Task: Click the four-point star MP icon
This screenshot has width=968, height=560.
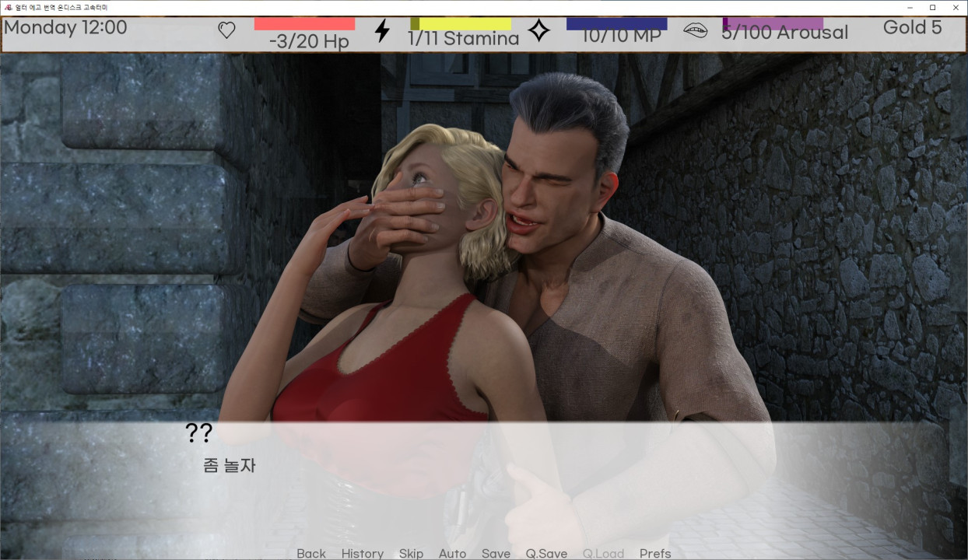Action: [x=538, y=30]
